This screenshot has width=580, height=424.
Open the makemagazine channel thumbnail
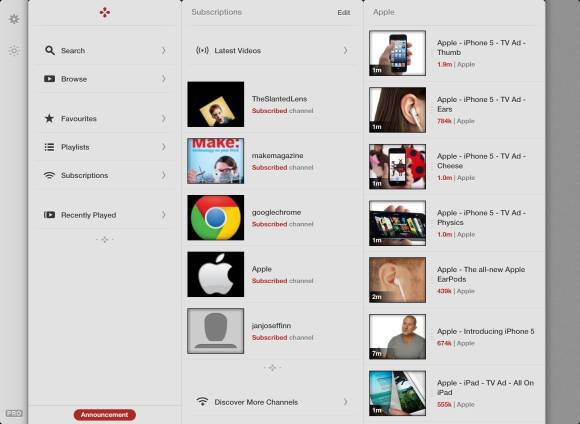216,161
